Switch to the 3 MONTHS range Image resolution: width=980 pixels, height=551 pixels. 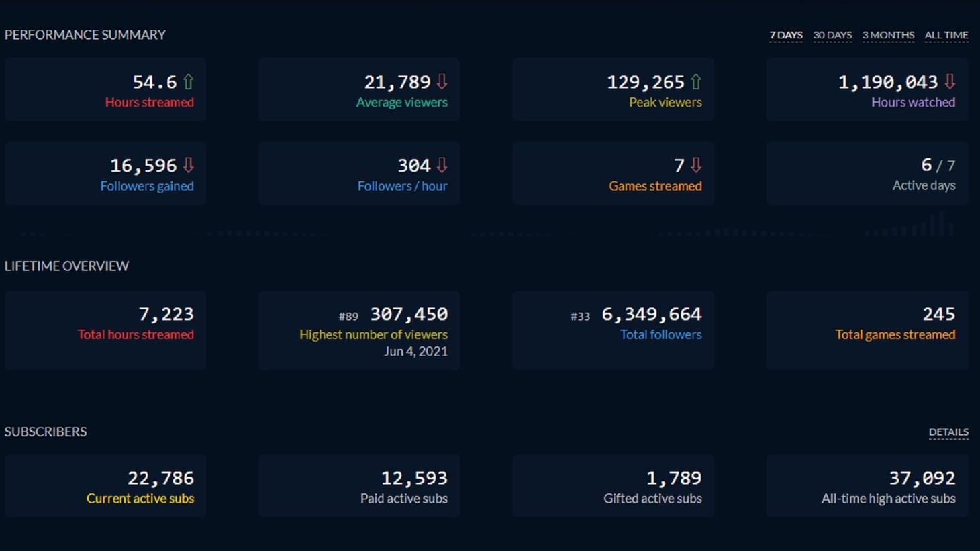click(888, 35)
